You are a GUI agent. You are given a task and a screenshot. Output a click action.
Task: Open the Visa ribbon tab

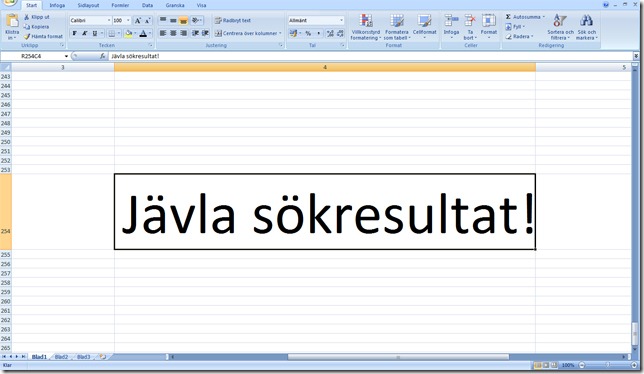(201, 5)
